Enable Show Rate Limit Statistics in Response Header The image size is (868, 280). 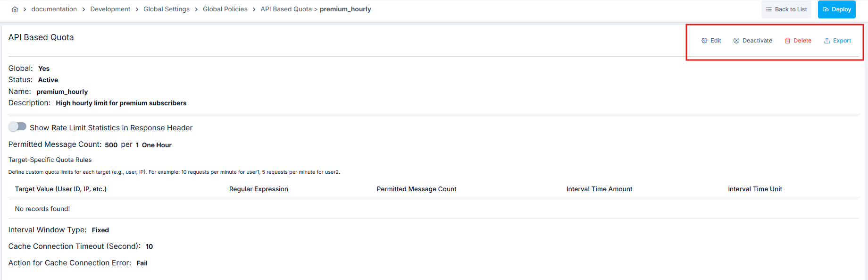pos(17,127)
